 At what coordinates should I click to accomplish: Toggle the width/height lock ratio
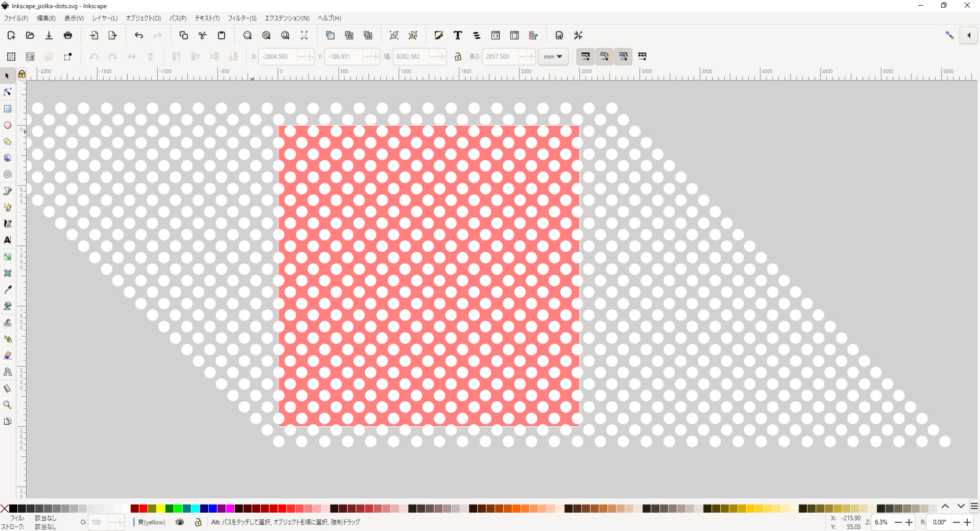click(457, 56)
